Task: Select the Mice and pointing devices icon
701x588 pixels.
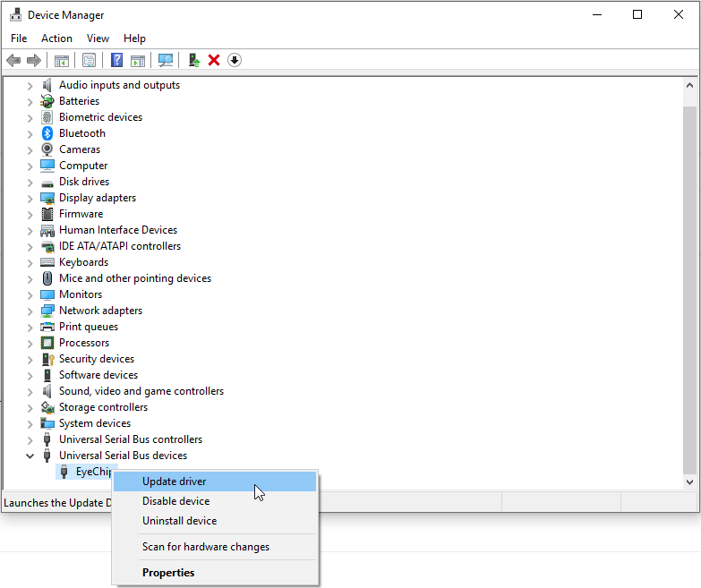Action: tap(47, 278)
